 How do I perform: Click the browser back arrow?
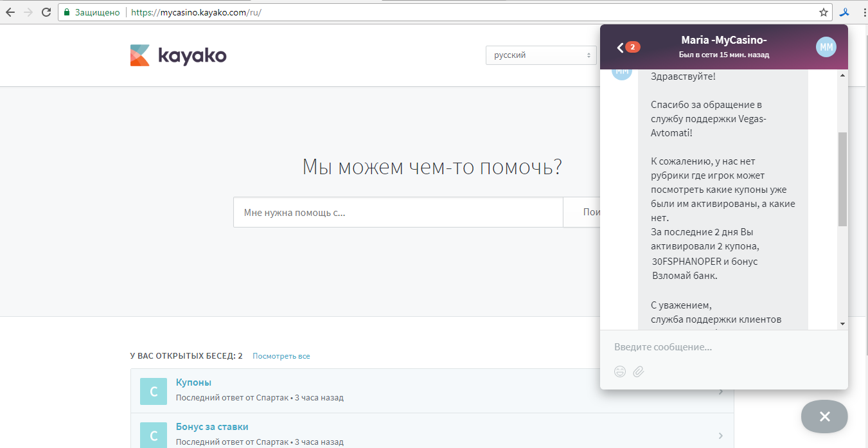pos(12,12)
